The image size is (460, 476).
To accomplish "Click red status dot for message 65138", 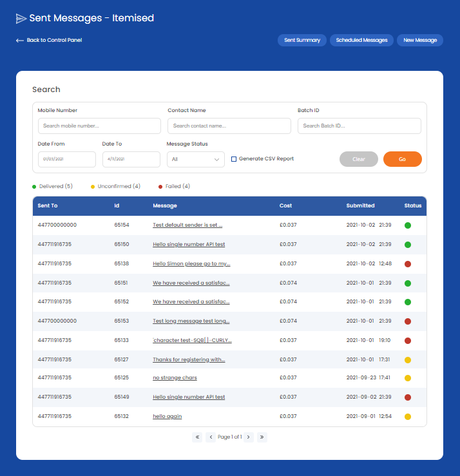I will [x=407, y=264].
